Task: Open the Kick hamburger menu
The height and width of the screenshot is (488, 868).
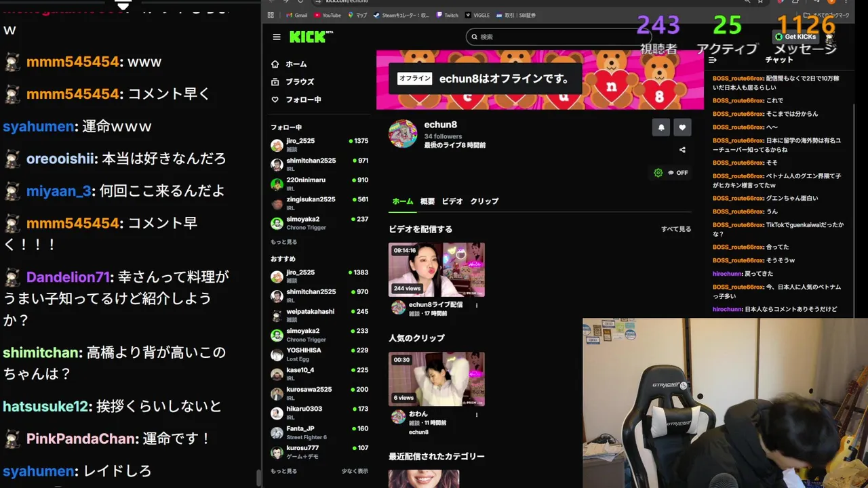Action: tap(277, 37)
